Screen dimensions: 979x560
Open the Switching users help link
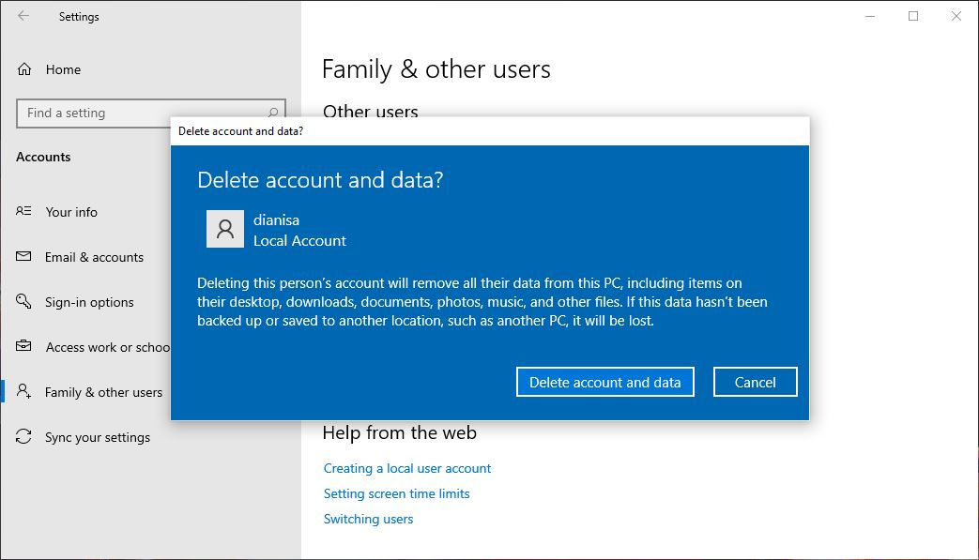[x=368, y=519]
